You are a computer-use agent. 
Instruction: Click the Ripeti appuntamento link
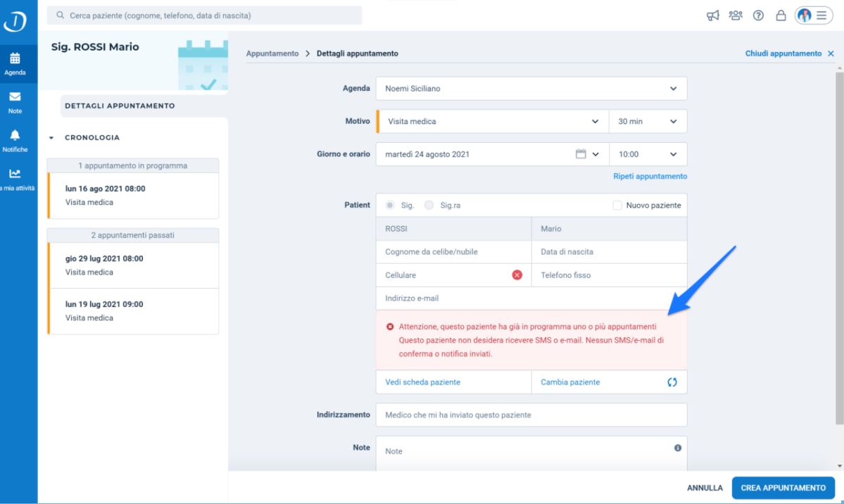pyautogui.click(x=650, y=176)
